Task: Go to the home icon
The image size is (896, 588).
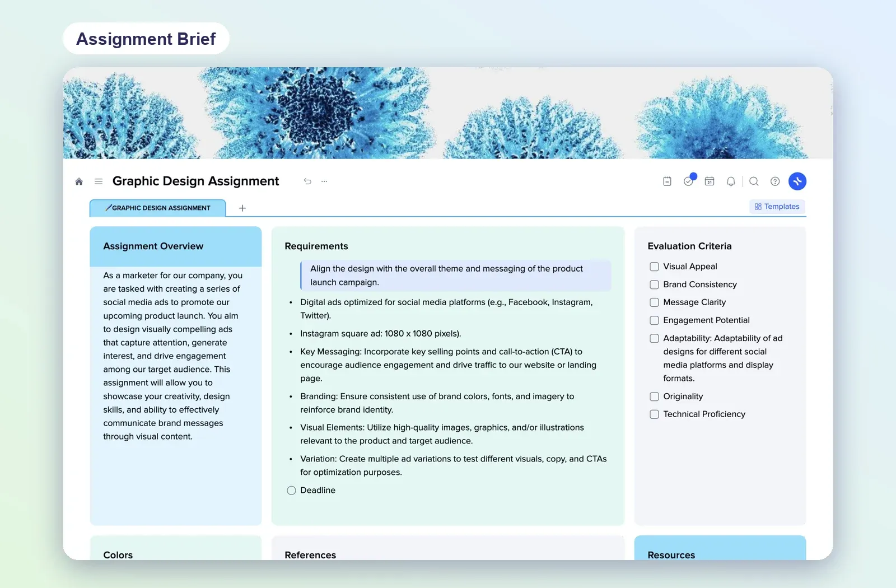Action: (x=79, y=181)
